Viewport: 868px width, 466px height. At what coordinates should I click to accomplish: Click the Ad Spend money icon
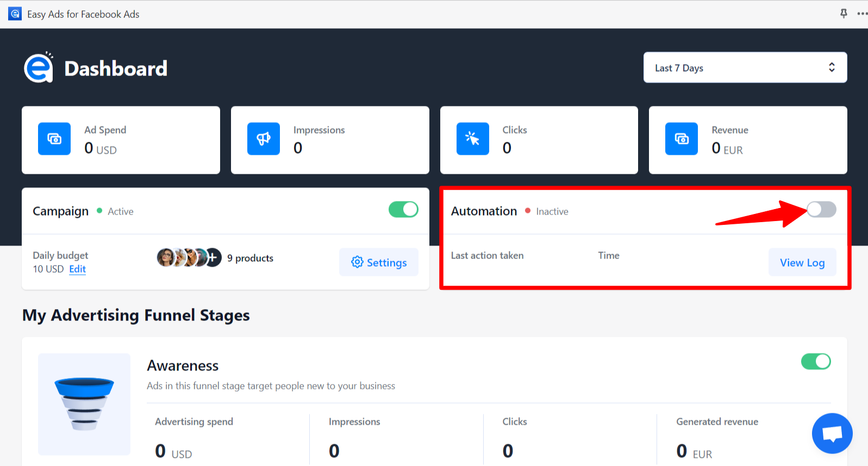click(x=54, y=139)
